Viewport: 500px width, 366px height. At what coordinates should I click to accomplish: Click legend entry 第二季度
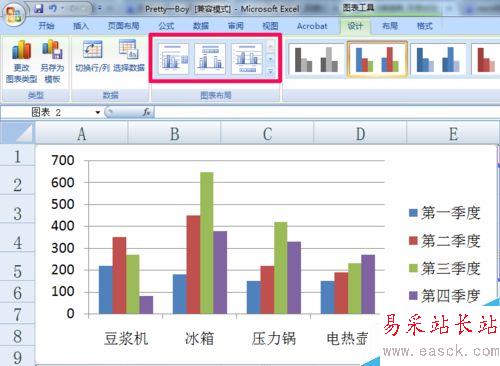coord(445,241)
